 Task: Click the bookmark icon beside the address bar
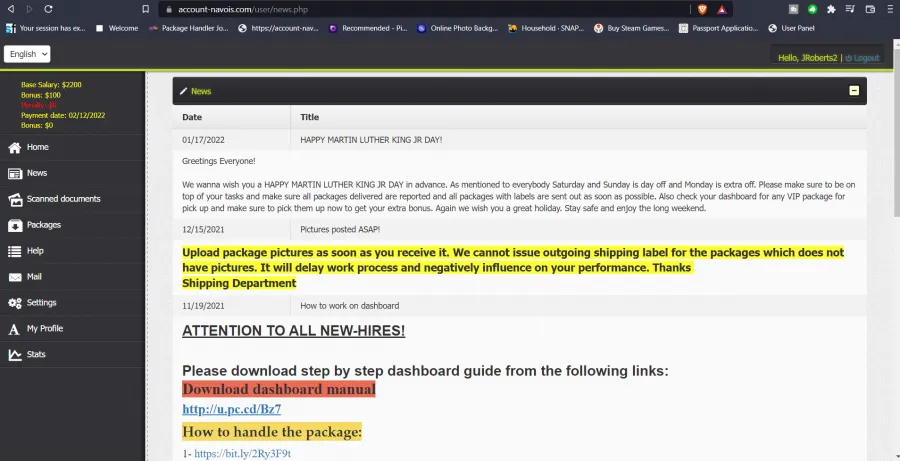[x=145, y=9]
